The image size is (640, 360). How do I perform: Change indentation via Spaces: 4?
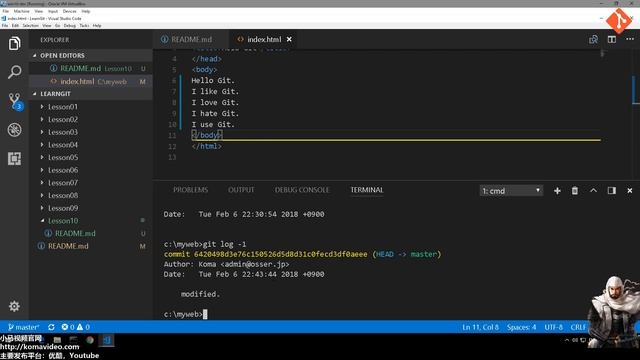(x=521, y=327)
